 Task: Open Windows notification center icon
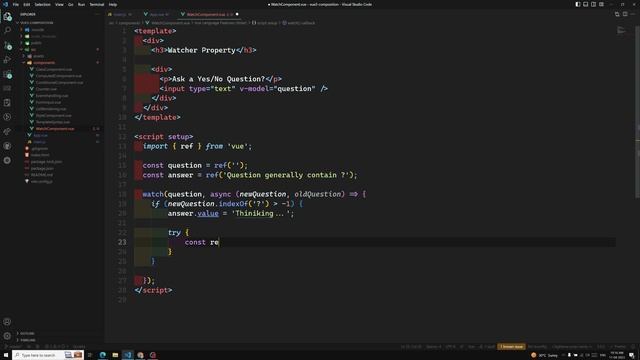(632, 355)
